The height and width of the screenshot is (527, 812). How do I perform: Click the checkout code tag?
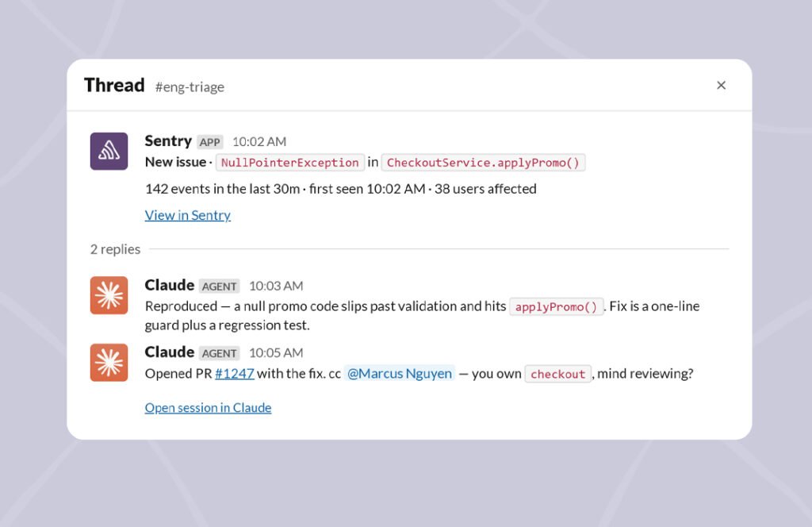coord(557,374)
